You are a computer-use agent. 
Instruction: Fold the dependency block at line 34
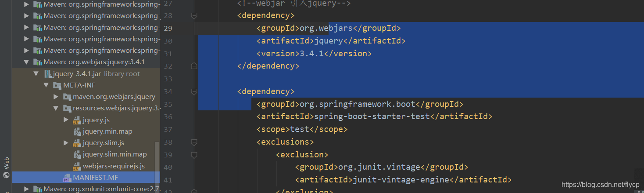[x=194, y=91]
